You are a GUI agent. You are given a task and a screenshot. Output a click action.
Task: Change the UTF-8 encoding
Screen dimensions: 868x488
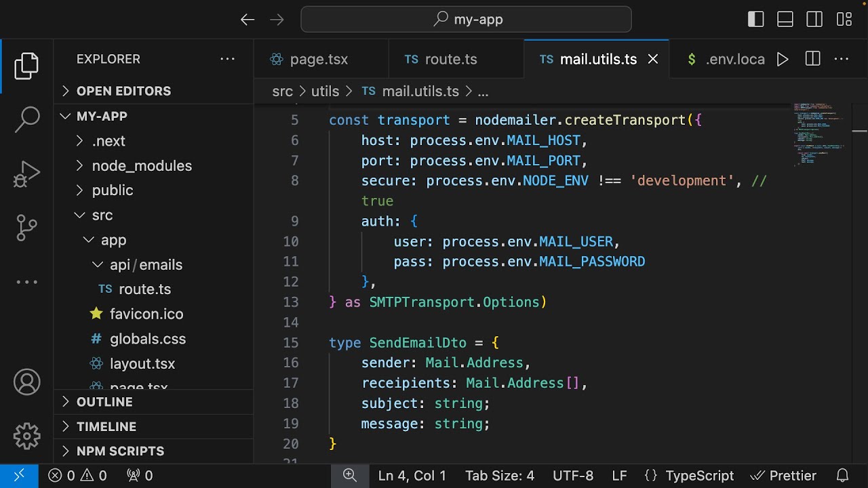point(573,476)
